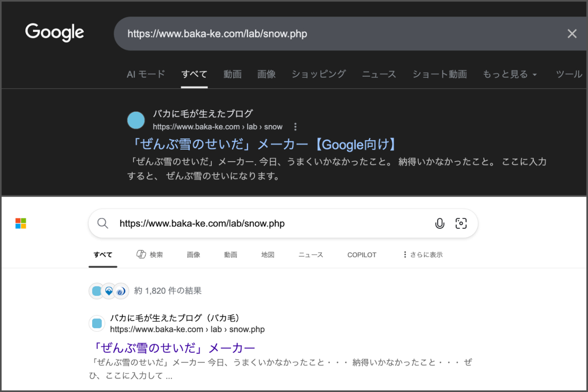The width and height of the screenshot is (588, 392).
Task: Open Google's ツール options
Action: pos(569,74)
